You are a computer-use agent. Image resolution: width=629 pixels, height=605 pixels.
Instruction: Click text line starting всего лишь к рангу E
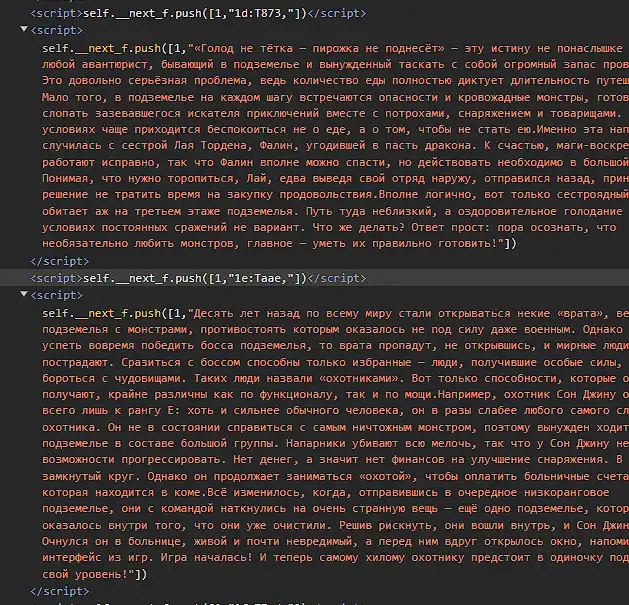click(x=335, y=410)
